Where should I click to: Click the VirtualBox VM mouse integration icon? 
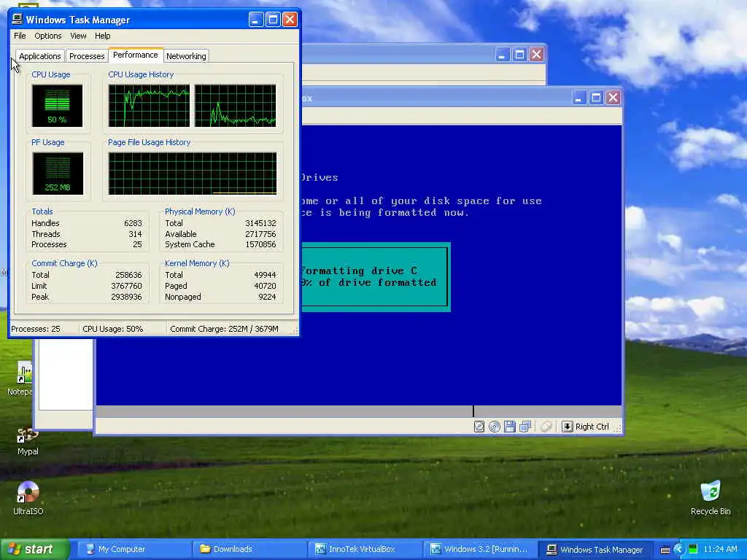click(x=546, y=427)
